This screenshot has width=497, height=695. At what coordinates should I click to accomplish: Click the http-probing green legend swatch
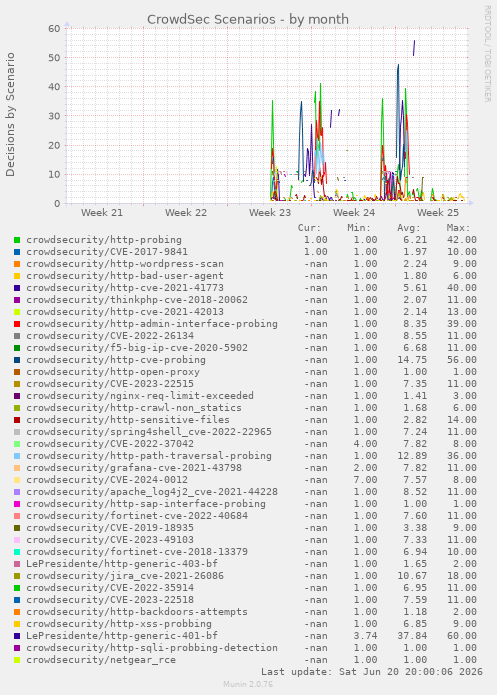pos(17,240)
